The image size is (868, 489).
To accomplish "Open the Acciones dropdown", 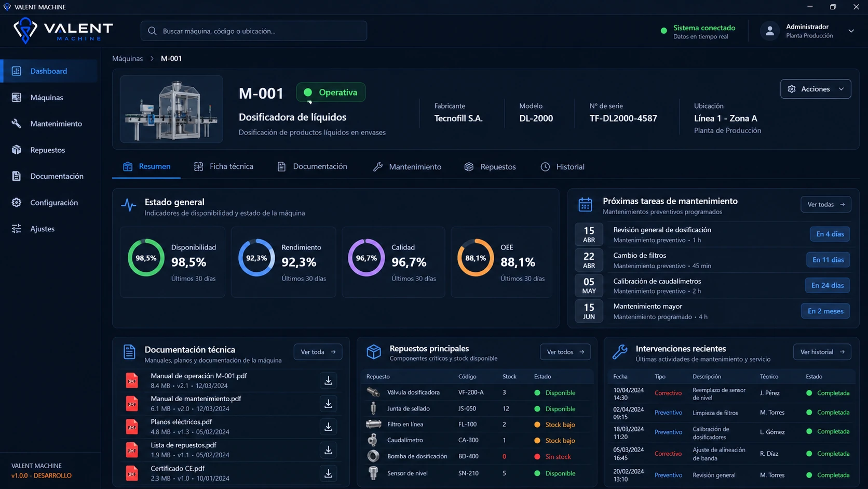I will (x=816, y=89).
